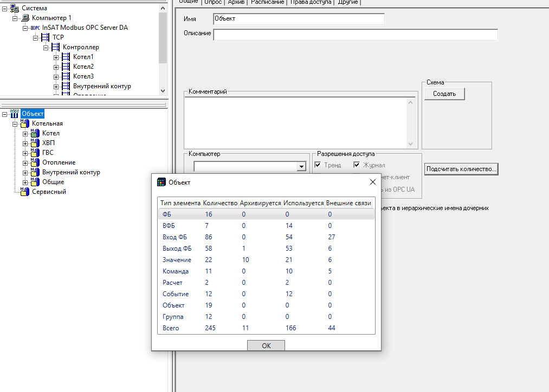Expand the Котел1 node
The image size is (549, 392).
(56, 58)
